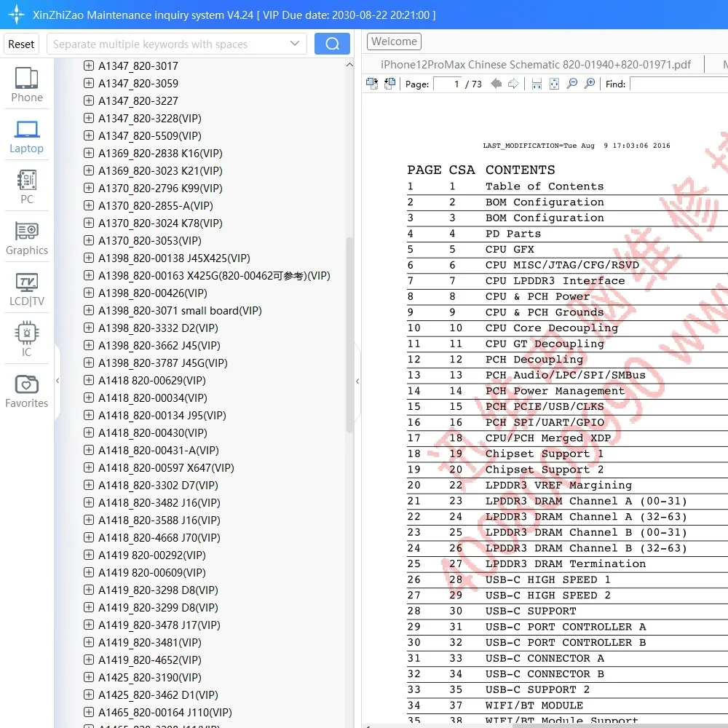Open the keyword search dropdown arrow
Screen dimensions: 728x728
point(294,44)
